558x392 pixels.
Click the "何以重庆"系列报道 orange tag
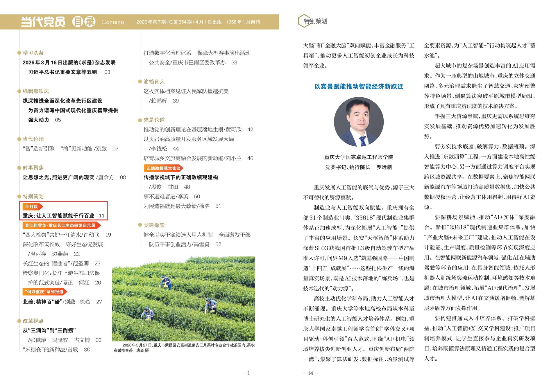coord(44,292)
